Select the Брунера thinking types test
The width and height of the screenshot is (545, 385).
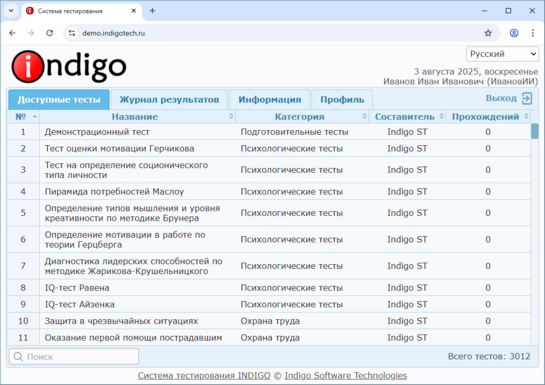tap(269, 213)
